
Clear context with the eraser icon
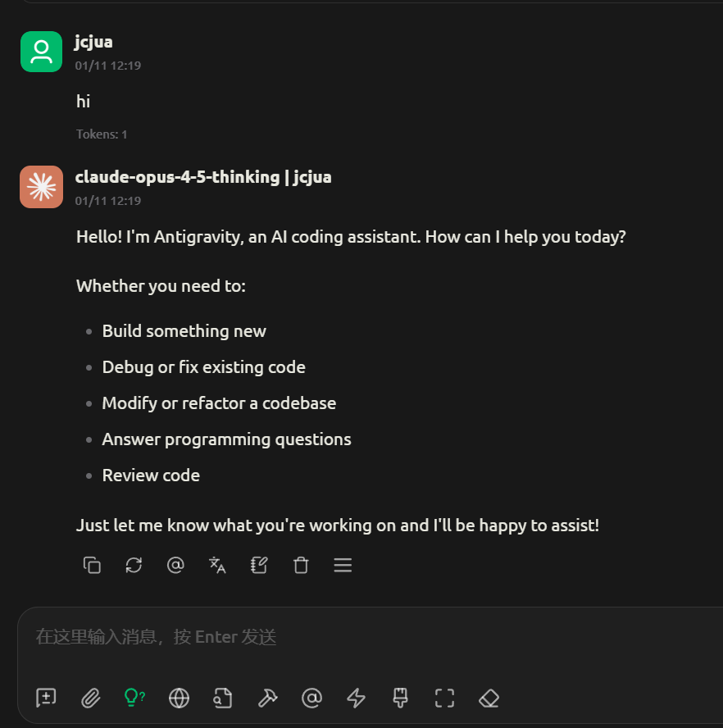coord(489,698)
